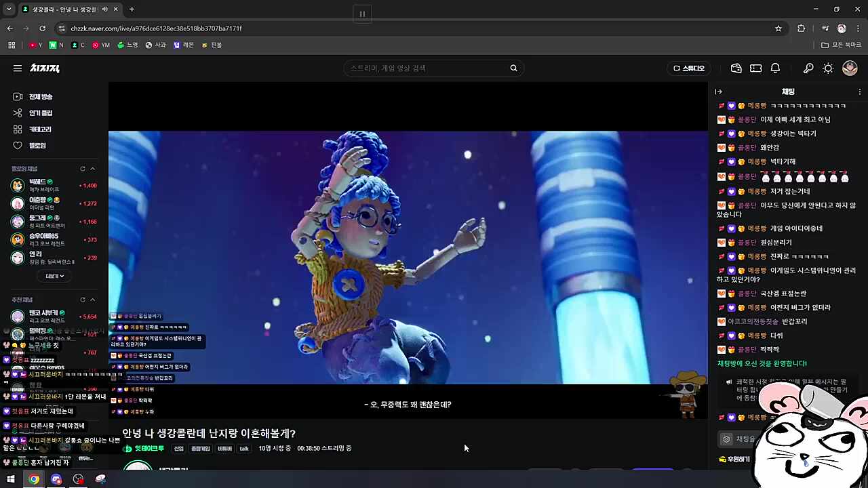868x488 pixels.
Task: Click the key icon in header
Action: [x=808, y=68]
